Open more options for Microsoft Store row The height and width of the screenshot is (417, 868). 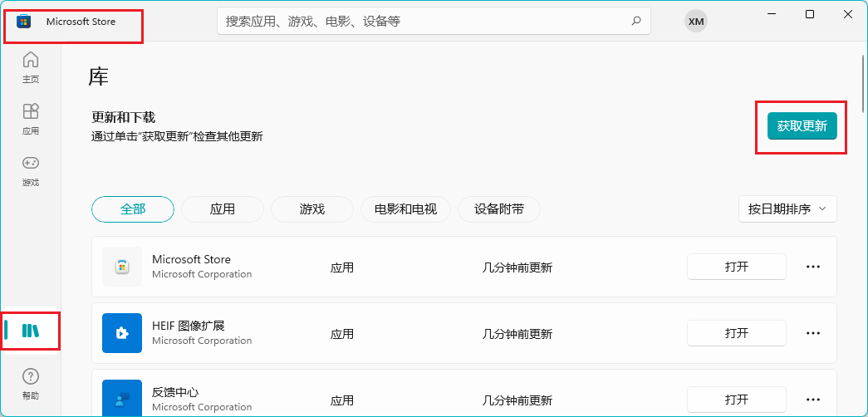[813, 267]
